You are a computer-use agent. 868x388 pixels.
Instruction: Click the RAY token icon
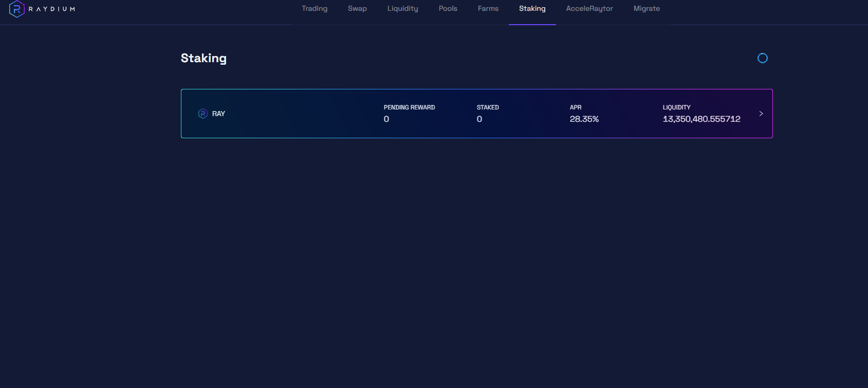(203, 114)
